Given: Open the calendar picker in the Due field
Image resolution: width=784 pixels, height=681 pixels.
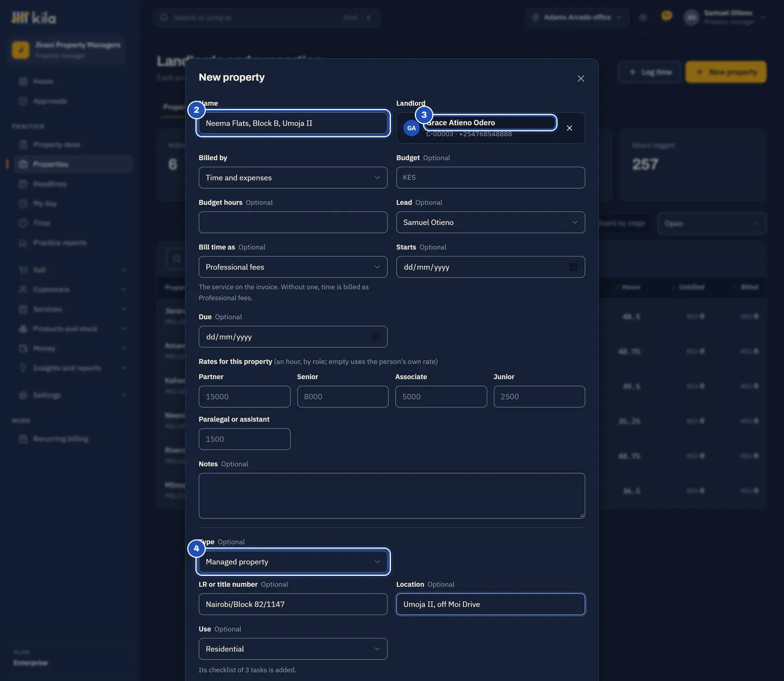Looking at the screenshot, I should pyautogui.click(x=376, y=337).
